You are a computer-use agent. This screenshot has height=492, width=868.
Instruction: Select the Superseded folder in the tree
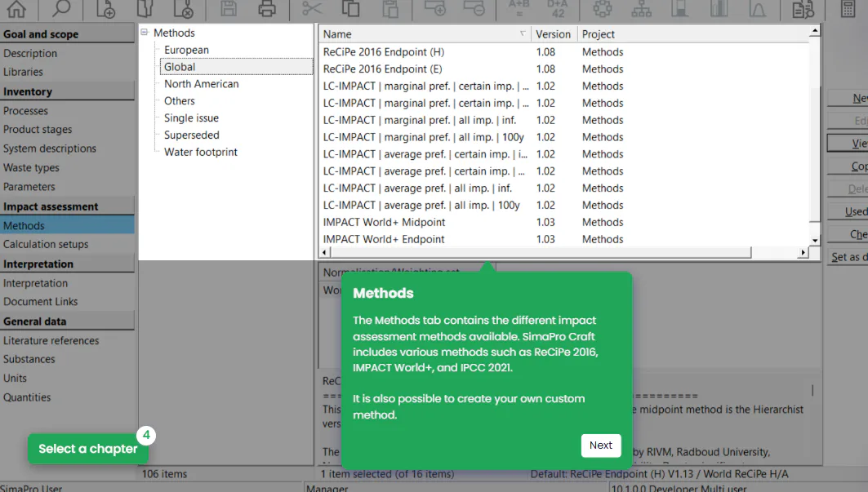(x=192, y=135)
